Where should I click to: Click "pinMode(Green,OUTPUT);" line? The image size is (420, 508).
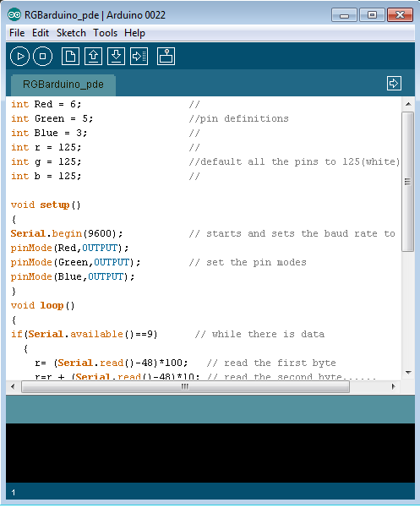tap(75, 262)
